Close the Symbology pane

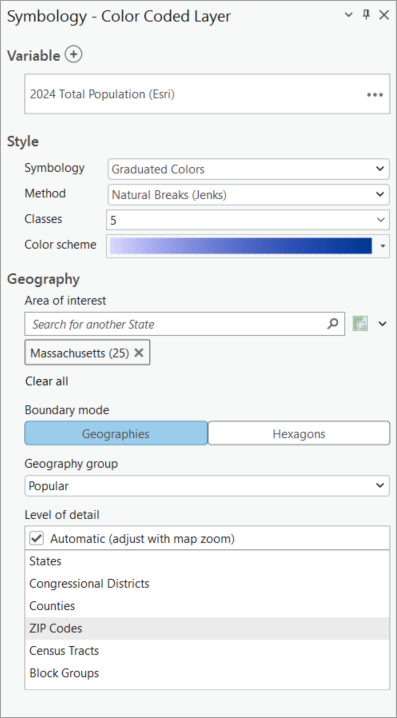pyautogui.click(x=384, y=15)
